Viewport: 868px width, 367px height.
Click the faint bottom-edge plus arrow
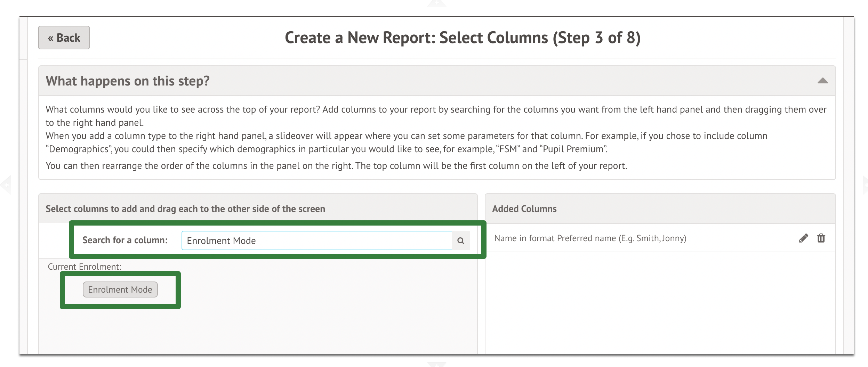pos(436,364)
